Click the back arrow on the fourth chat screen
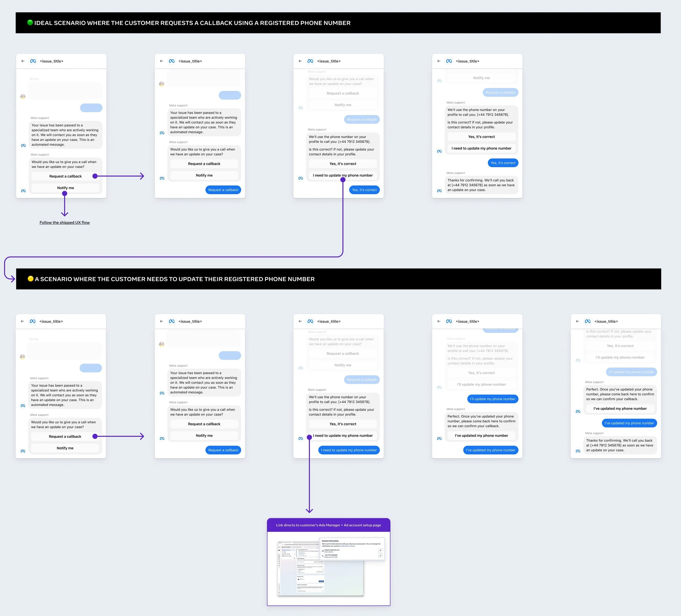 (x=439, y=61)
